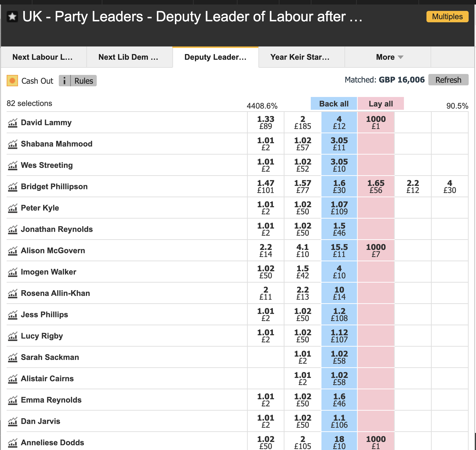Click the orange Cash Out icon
Image resolution: width=476 pixels, height=450 pixels.
coord(12,81)
